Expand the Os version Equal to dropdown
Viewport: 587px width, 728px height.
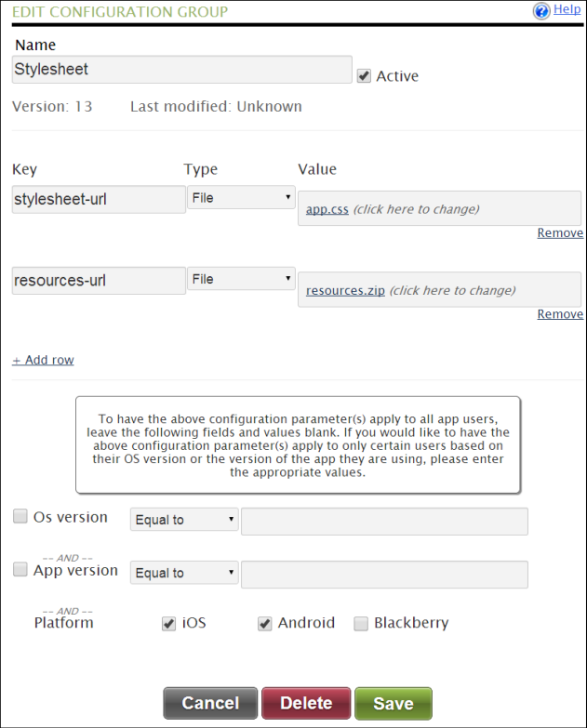tap(184, 520)
